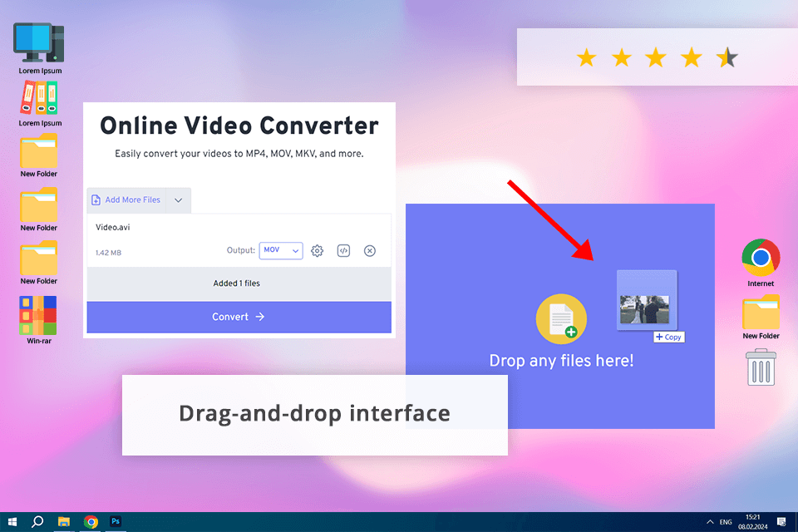Click the Drop any files here! text
The height and width of the screenshot is (532, 798).
click(561, 361)
